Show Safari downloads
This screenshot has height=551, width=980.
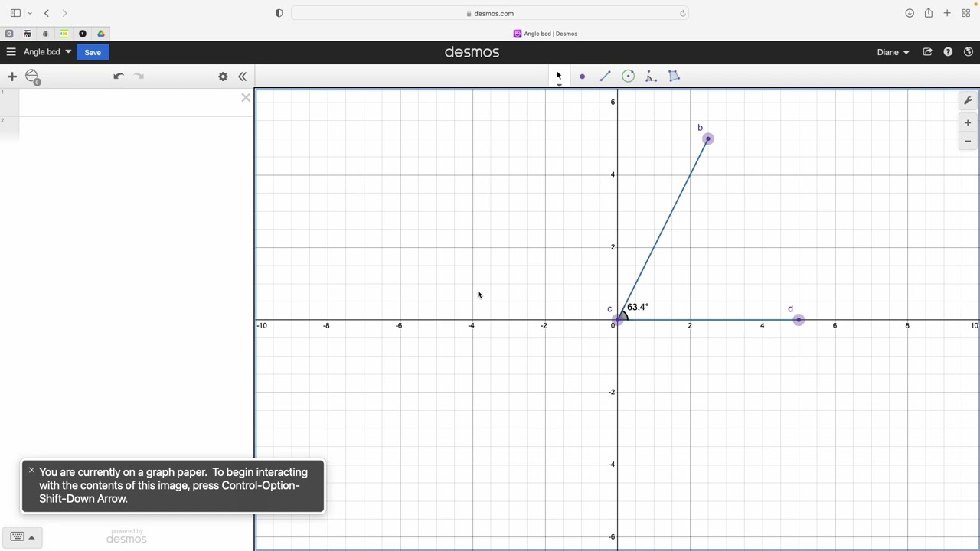tap(910, 13)
